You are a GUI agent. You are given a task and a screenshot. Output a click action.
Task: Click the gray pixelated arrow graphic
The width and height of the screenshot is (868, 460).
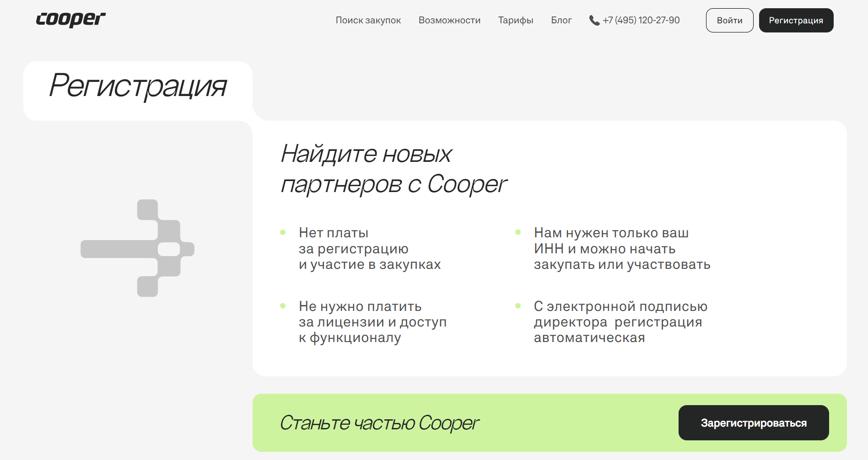(x=137, y=248)
